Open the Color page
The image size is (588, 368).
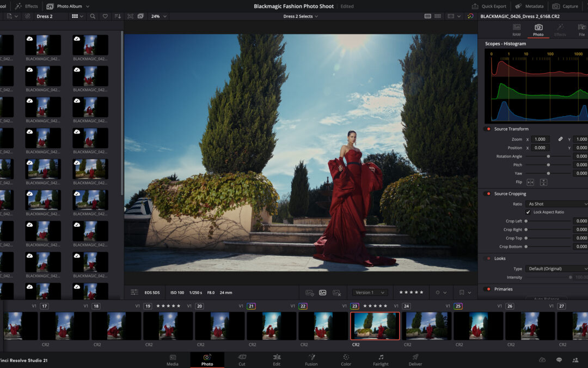point(346,360)
